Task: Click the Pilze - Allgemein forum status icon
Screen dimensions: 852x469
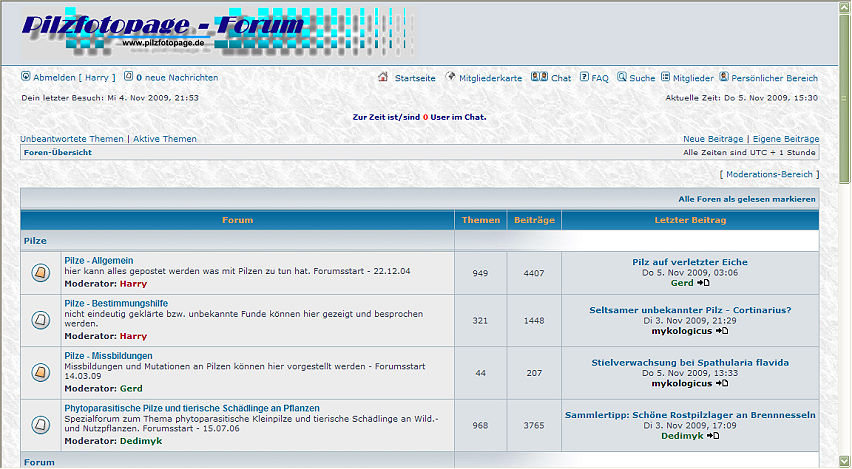Action: click(41, 272)
